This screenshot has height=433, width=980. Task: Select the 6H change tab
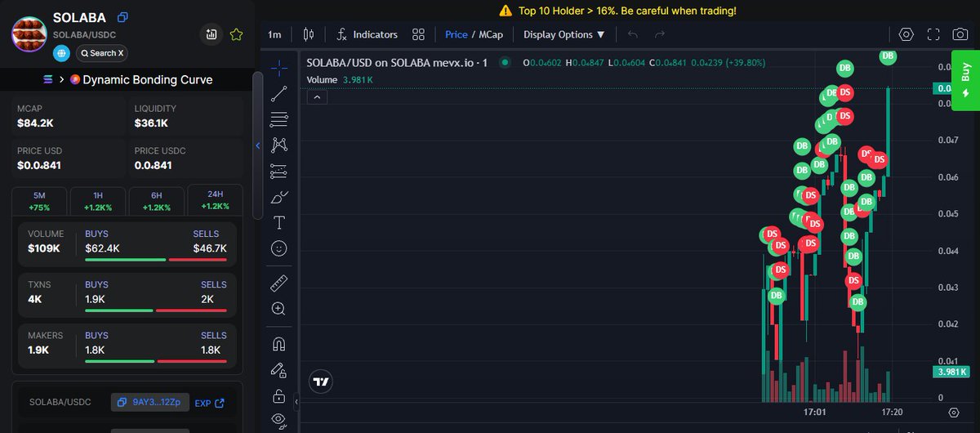pos(157,202)
